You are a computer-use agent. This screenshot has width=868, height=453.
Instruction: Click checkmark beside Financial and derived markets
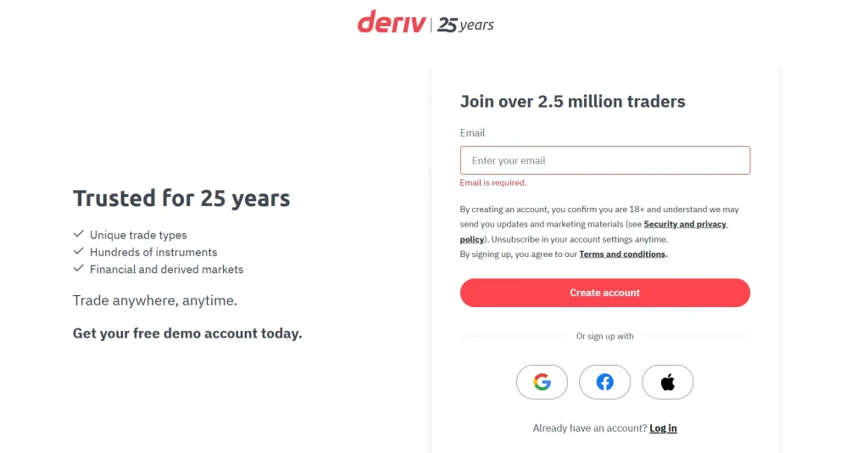pos(79,268)
